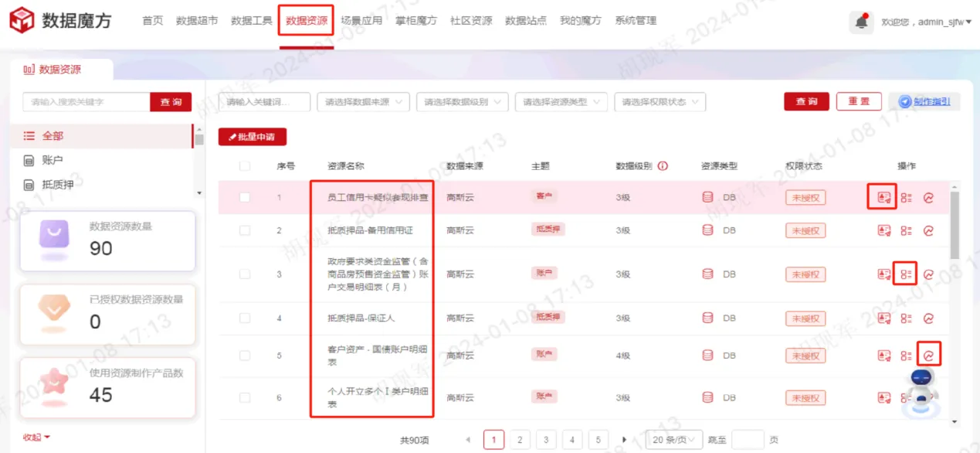Open the 请选择资源类型 dropdown
This screenshot has width=980, height=453.
pos(561,102)
